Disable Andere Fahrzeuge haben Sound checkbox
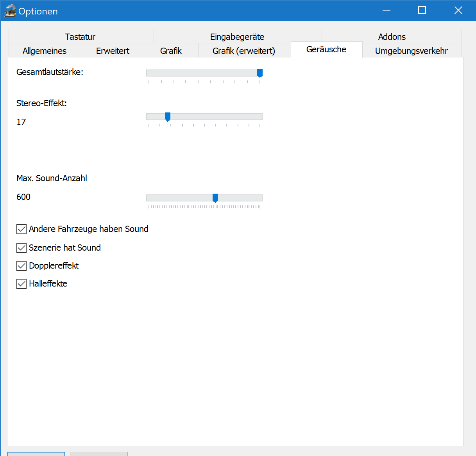The image size is (476, 456). [21, 229]
